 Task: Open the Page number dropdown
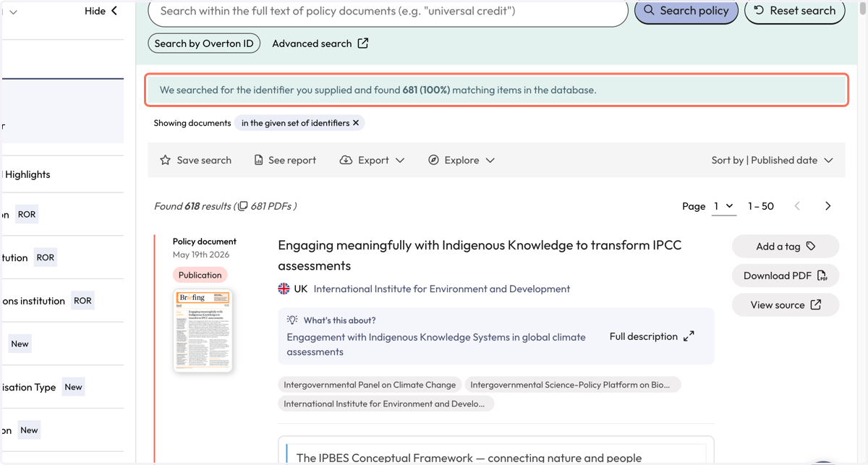point(724,206)
